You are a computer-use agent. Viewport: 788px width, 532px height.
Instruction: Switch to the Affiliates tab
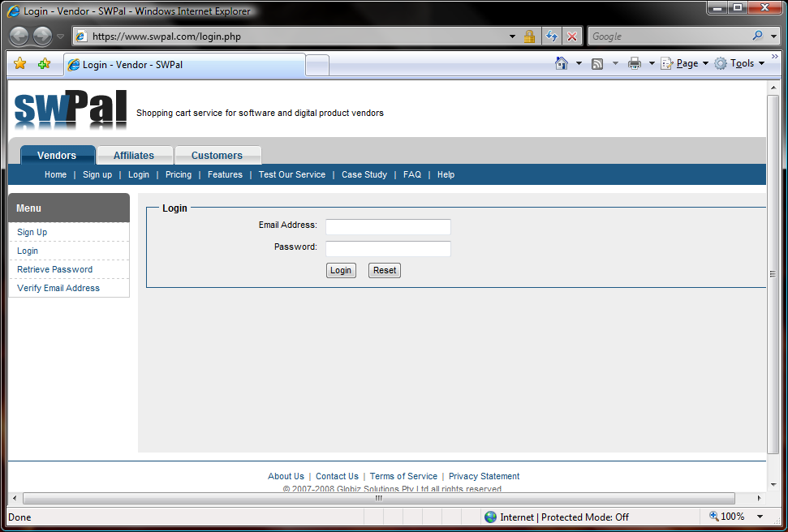click(134, 155)
